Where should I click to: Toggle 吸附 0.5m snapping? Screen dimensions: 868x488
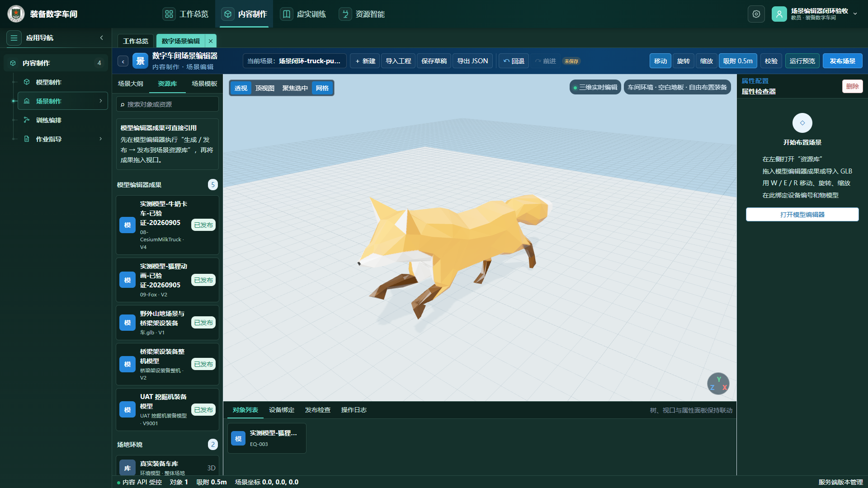click(738, 61)
